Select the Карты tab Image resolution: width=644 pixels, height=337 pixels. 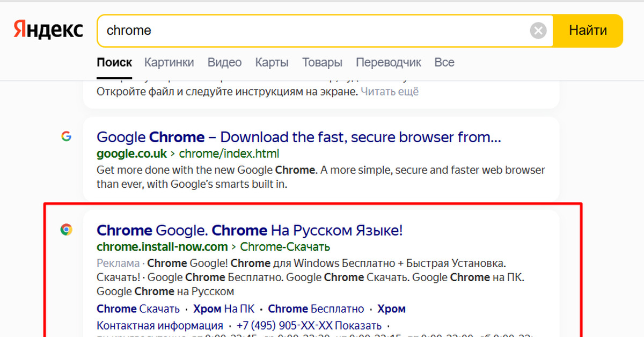[272, 62]
